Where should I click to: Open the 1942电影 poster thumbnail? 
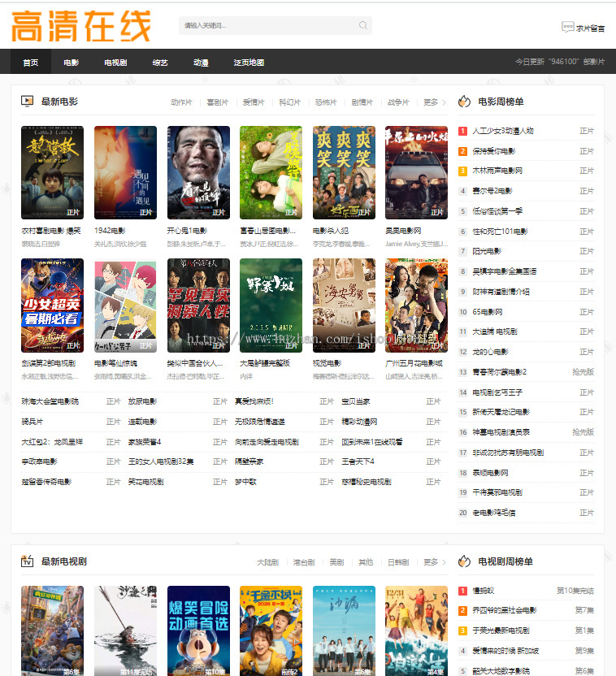pyautogui.click(x=125, y=172)
